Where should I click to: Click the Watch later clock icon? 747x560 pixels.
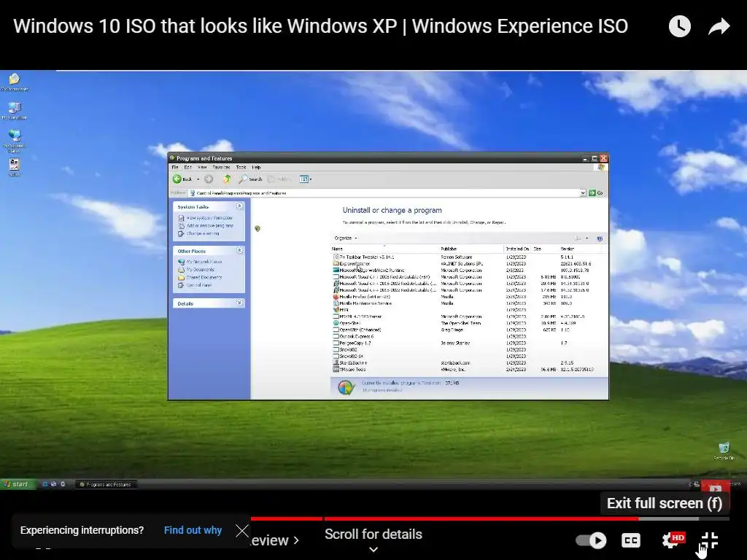tap(679, 26)
